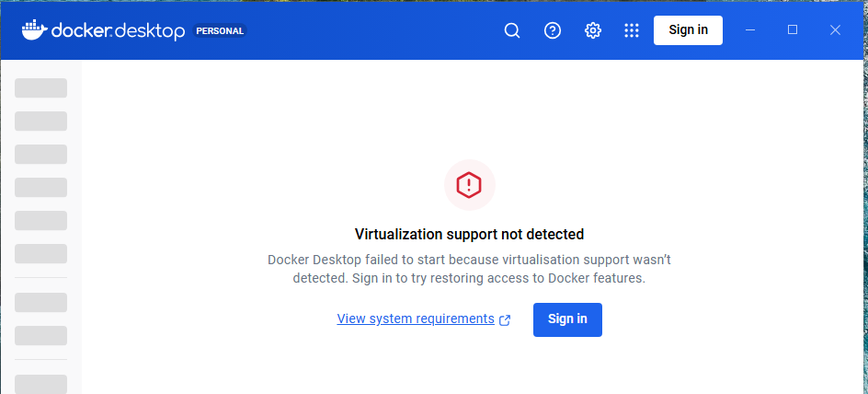Close the Docker Desktop window
The width and height of the screenshot is (868, 394).
pos(835,30)
